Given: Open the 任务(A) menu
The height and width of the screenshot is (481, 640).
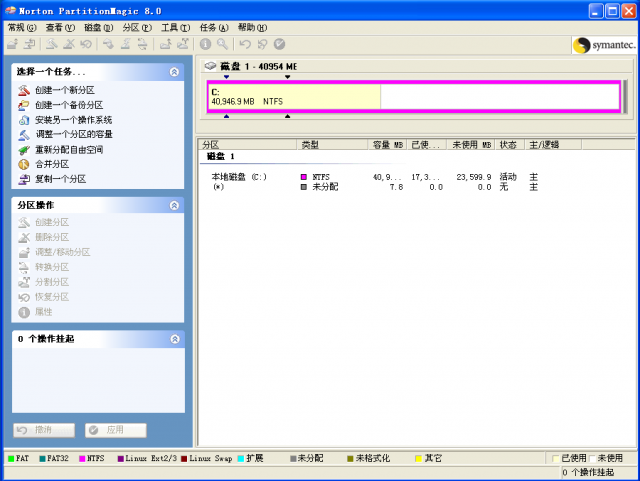Looking at the screenshot, I should tap(214, 27).
